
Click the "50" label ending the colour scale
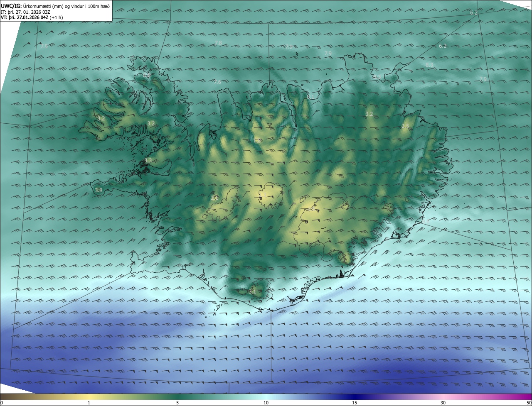click(529, 403)
